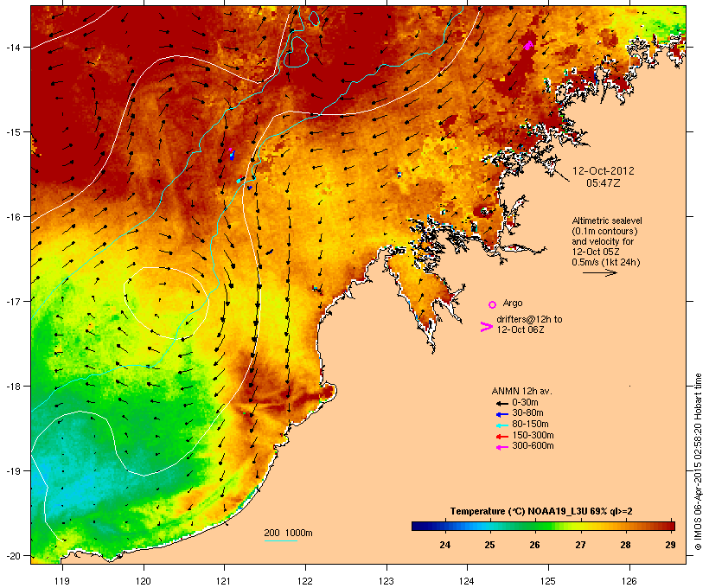This screenshot has width=709, height=588.
Task: Click the black 0-30m arrow legend icon
Action: tap(501, 404)
